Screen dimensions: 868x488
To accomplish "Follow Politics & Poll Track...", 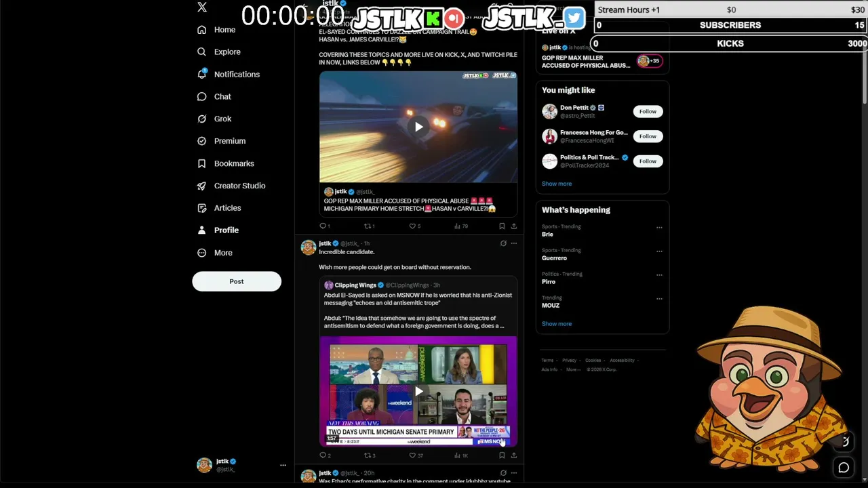I will pos(648,161).
